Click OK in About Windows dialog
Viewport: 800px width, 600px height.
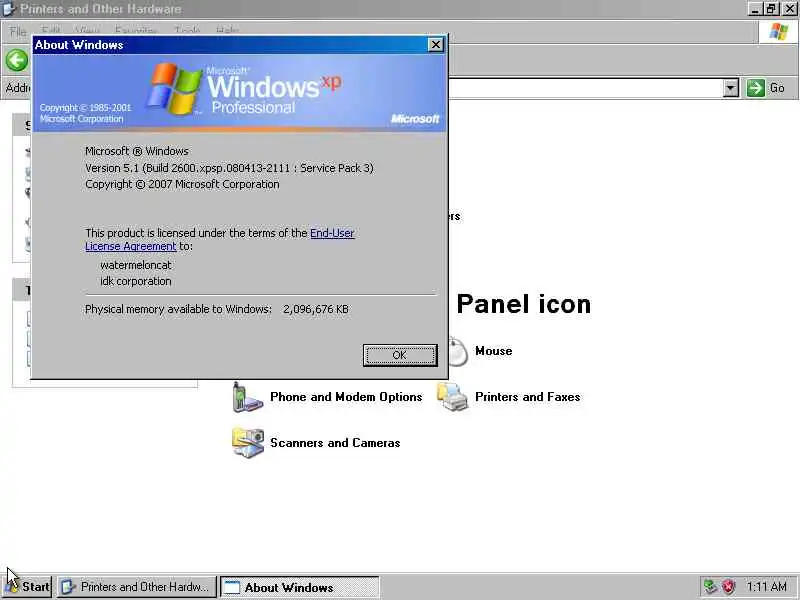[400, 355]
